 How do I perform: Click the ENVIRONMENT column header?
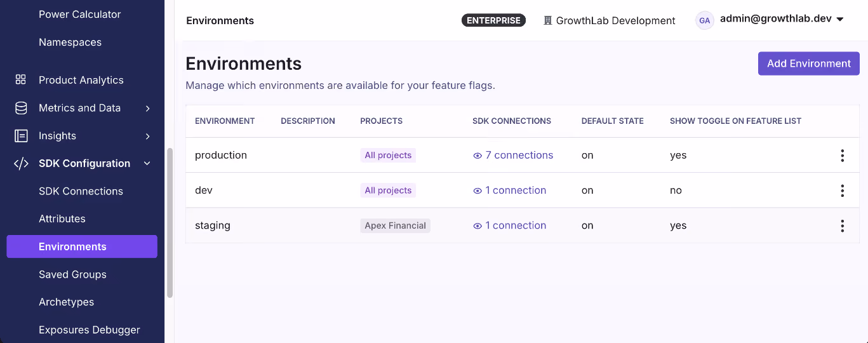225,121
